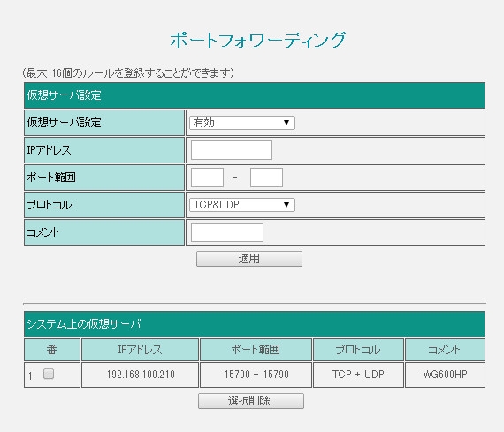Click the start port field in ポート範囲
Viewport: 504px width, 432px height.
(x=207, y=178)
